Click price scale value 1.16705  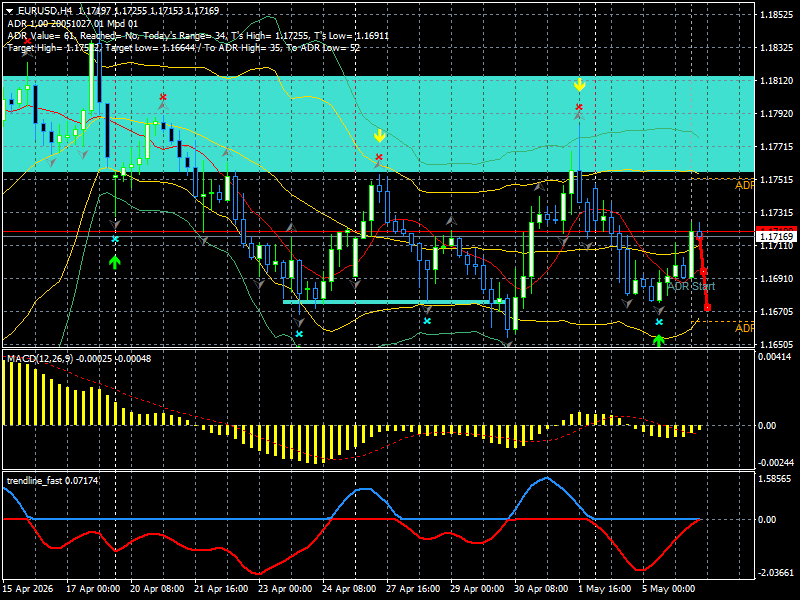[777, 312]
